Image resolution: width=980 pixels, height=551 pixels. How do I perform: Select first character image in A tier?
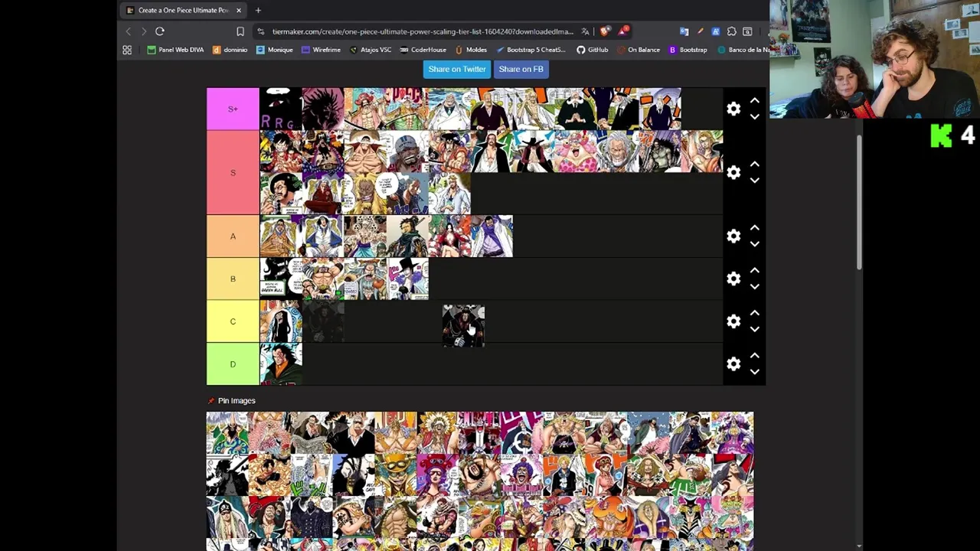coord(281,236)
